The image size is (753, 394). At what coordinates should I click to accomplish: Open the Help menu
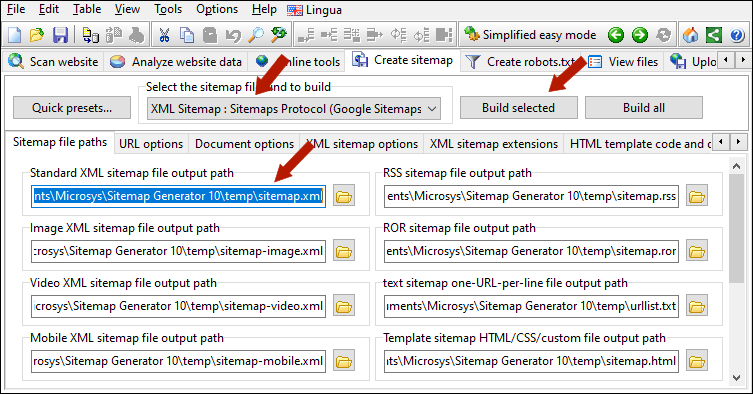[x=264, y=9]
